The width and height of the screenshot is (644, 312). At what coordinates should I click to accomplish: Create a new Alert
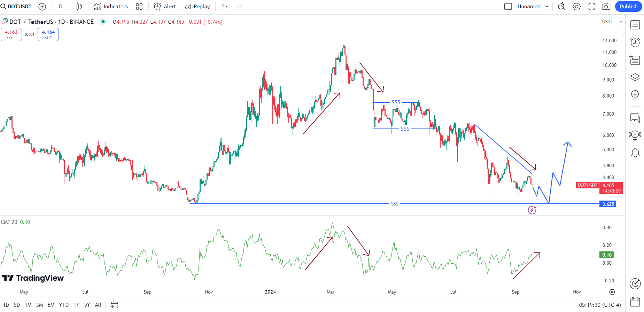(165, 7)
